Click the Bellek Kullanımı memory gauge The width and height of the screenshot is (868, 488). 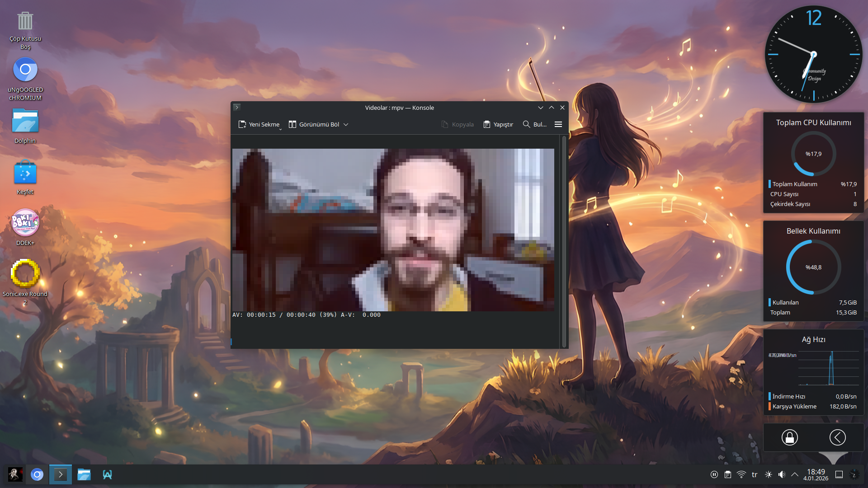tap(813, 267)
